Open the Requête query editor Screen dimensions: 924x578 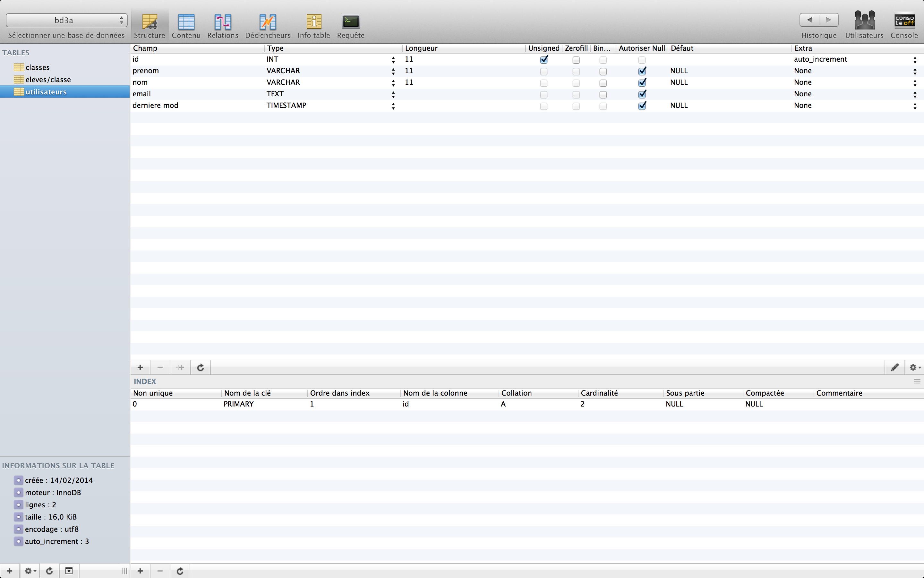pos(350,26)
